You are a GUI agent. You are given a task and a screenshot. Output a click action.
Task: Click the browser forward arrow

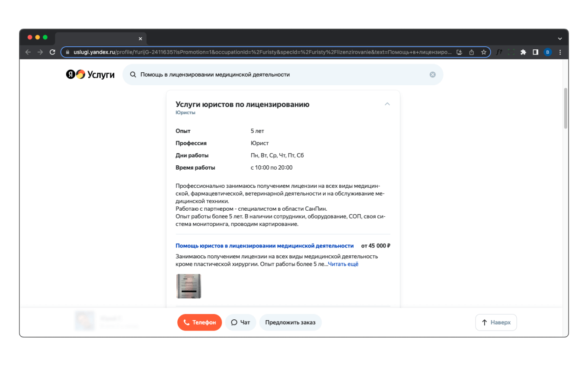[x=40, y=52]
